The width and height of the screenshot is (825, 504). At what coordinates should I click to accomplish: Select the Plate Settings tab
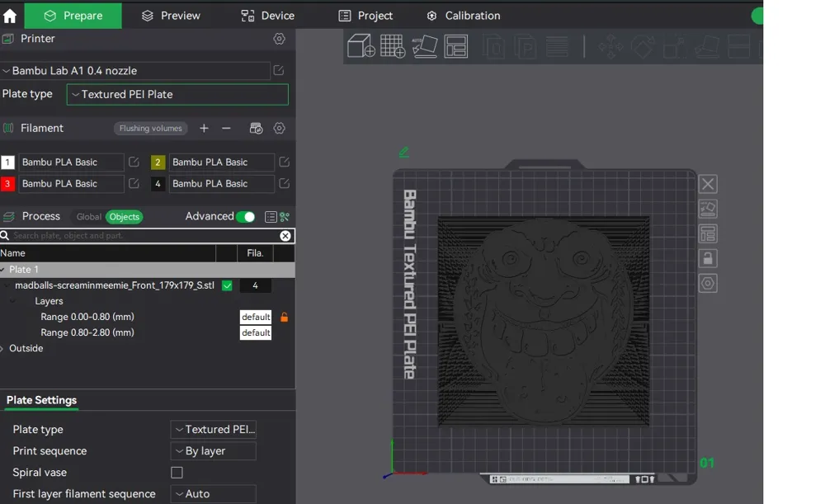click(x=41, y=400)
